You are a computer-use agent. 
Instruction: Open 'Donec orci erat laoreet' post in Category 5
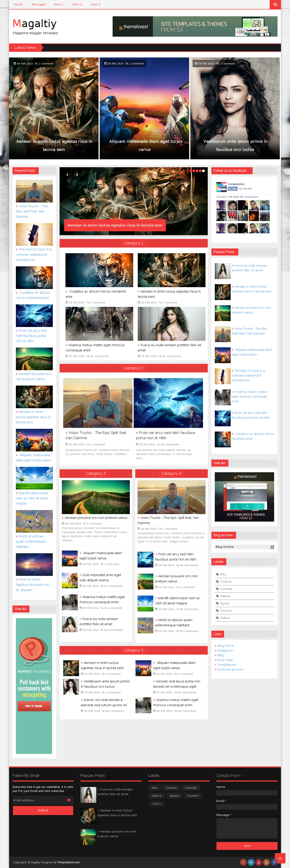coord(104,702)
